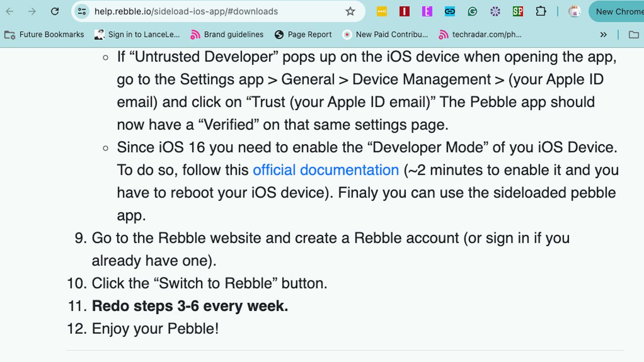Click the 'Go to the Rebble website' step text
Screen dimensions: 644x362
(331, 249)
